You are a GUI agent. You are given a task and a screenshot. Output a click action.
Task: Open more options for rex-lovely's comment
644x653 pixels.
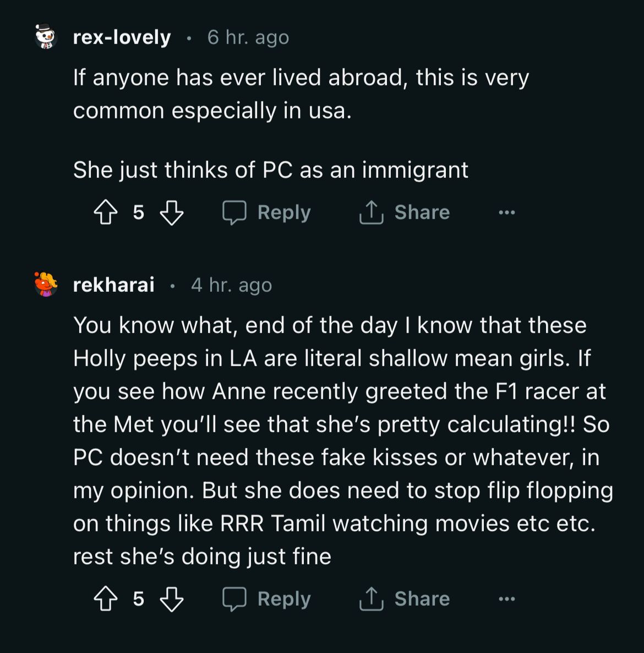click(x=506, y=213)
